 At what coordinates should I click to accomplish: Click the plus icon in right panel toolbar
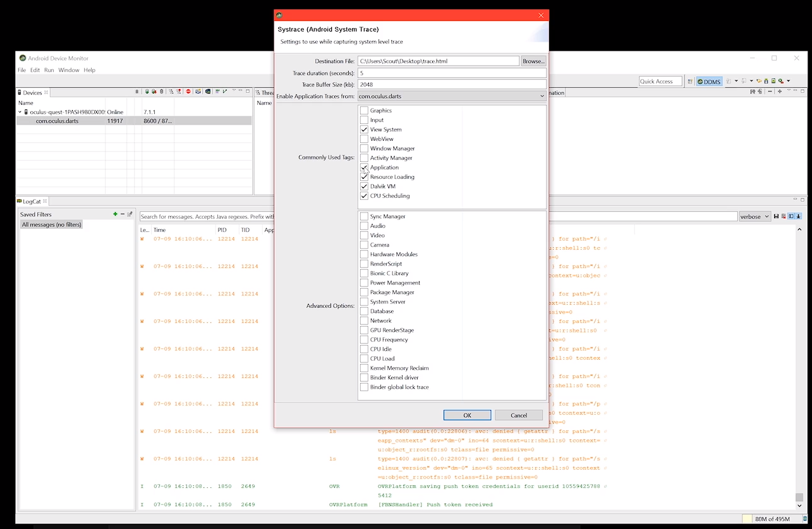[x=780, y=91]
